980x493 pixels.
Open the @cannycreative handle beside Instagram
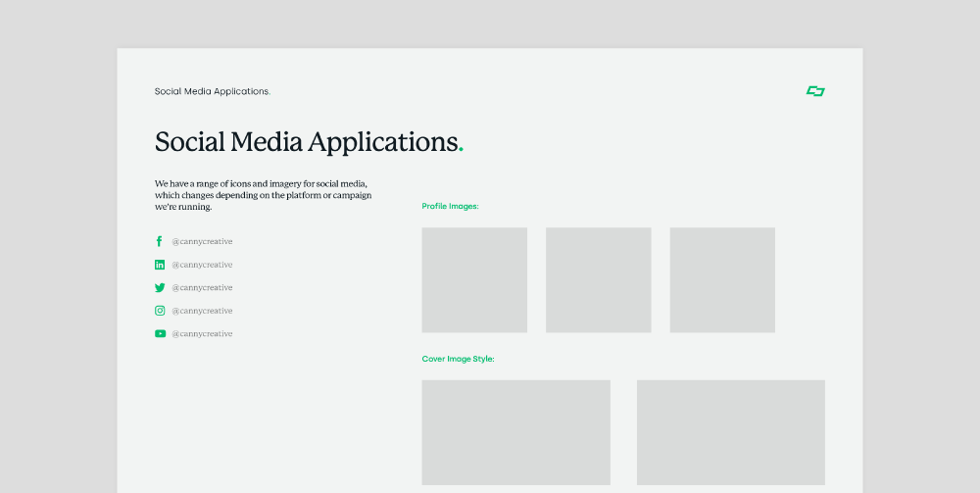coord(202,311)
